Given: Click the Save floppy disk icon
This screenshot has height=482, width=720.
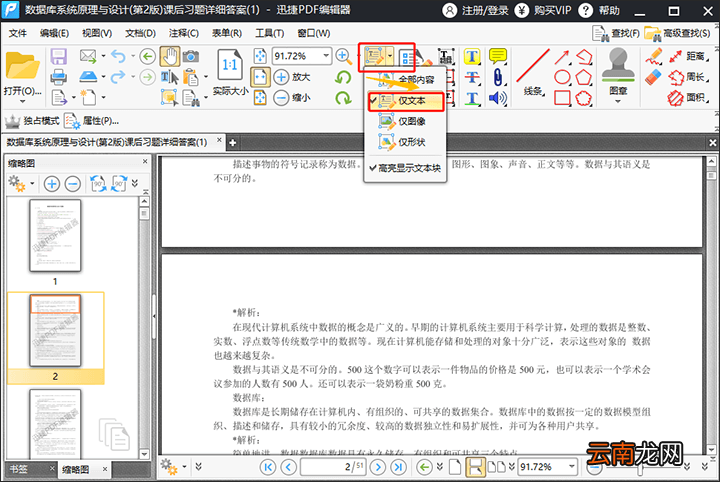Looking at the screenshot, I should click(x=58, y=56).
